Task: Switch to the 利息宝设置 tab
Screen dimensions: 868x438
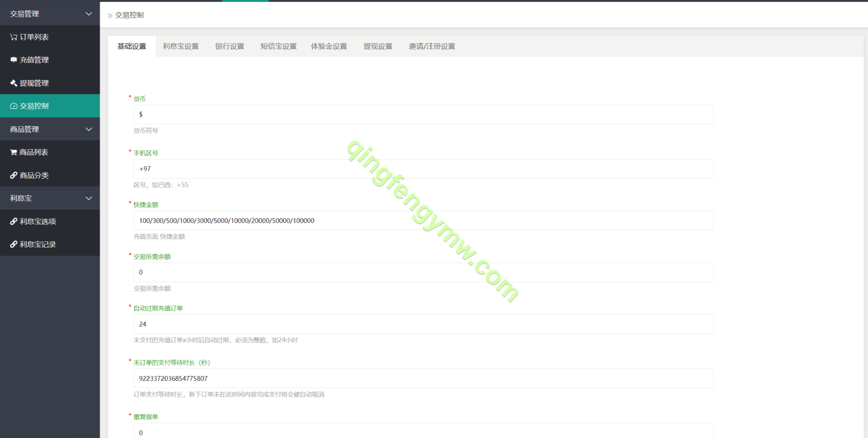Action: (181, 46)
